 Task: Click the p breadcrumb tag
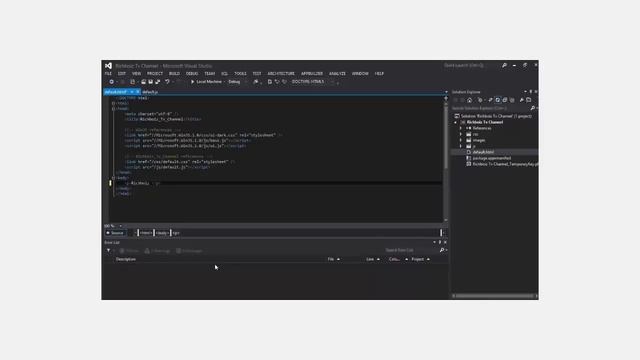pyautogui.click(x=176, y=233)
